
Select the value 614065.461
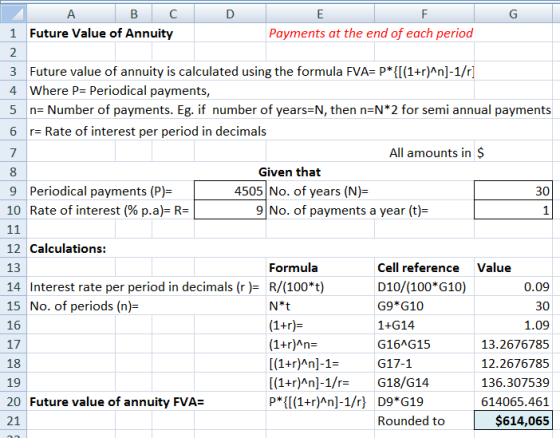click(x=513, y=401)
